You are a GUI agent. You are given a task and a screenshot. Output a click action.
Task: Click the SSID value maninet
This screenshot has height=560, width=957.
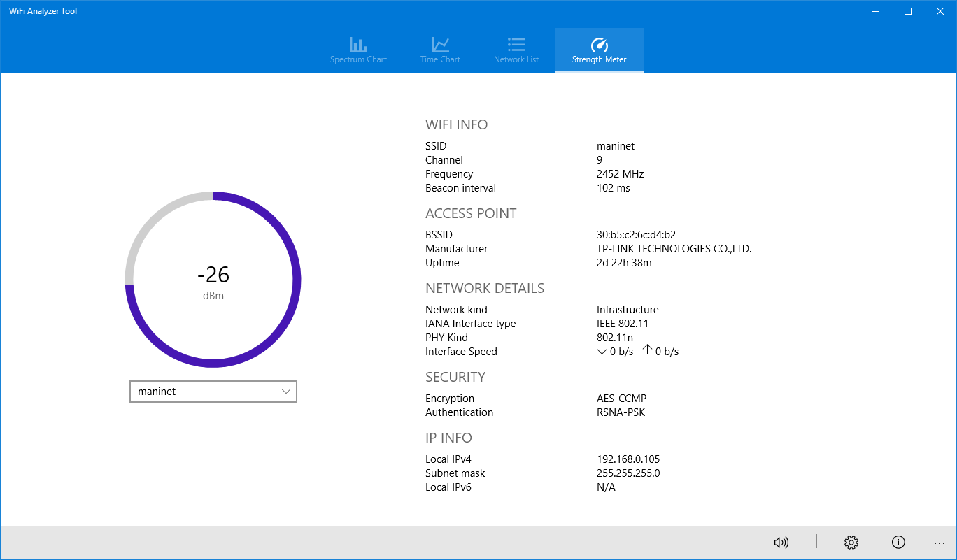616,145
